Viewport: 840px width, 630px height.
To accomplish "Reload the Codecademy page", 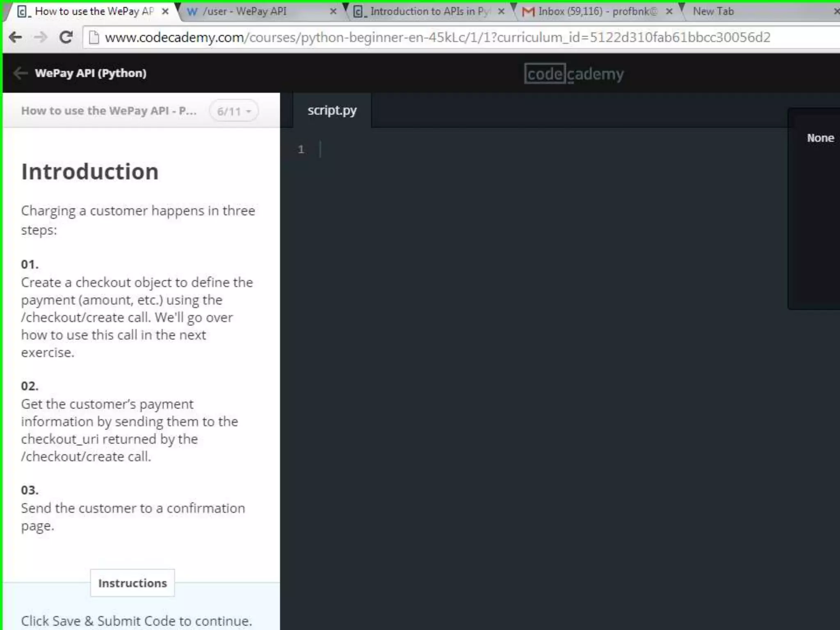I will click(66, 37).
